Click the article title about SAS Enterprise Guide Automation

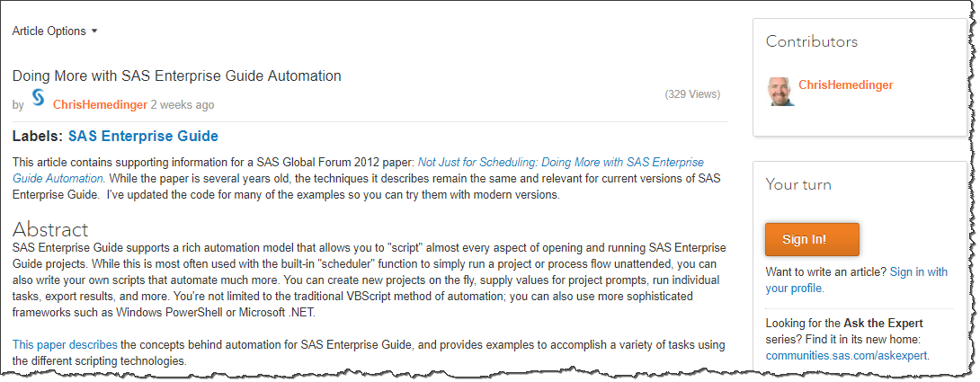pyautogui.click(x=176, y=76)
